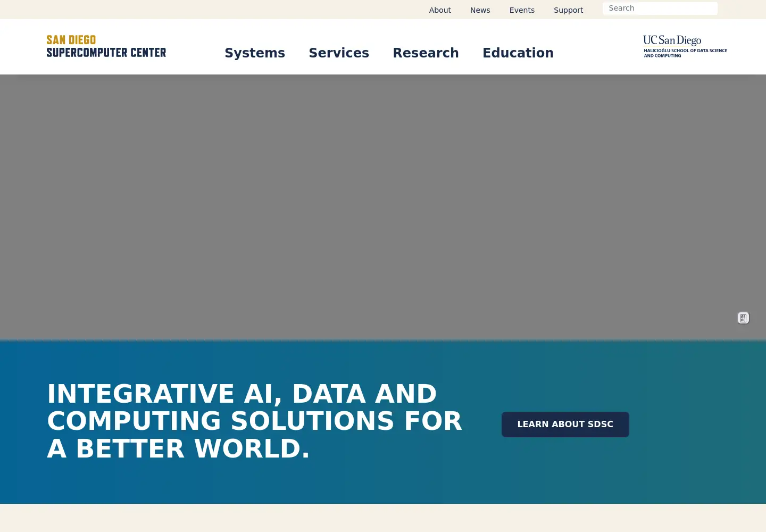Go to the About page

coord(440,10)
